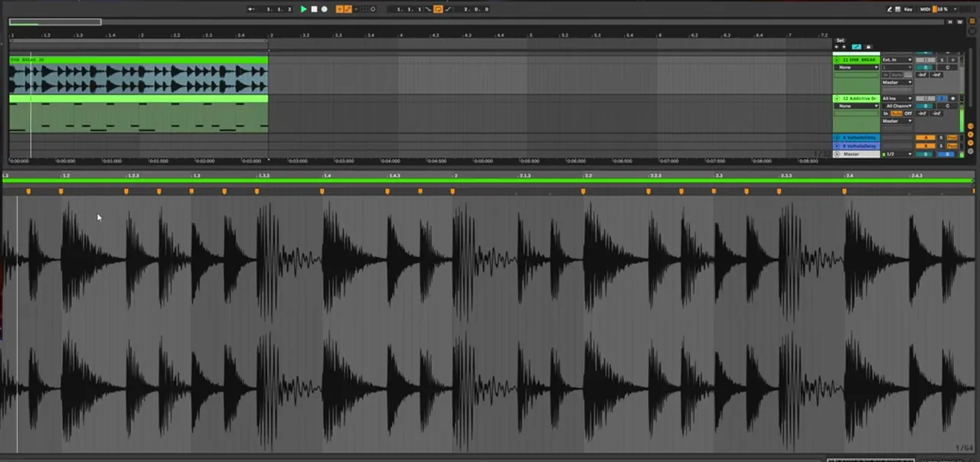Toggle MIDI Map Mode switch
980x462 pixels.
click(x=925, y=9)
